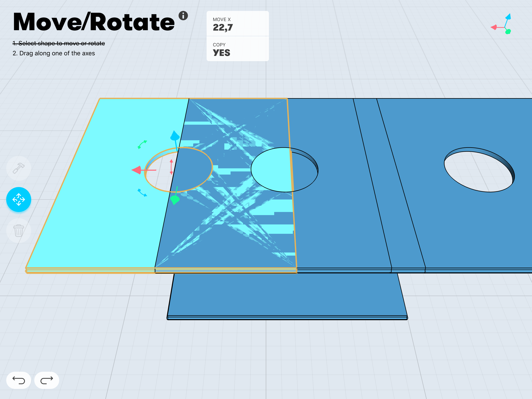The image size is (532, 399).
Task: Click the small red rotate handle
Action: point(171,167)
